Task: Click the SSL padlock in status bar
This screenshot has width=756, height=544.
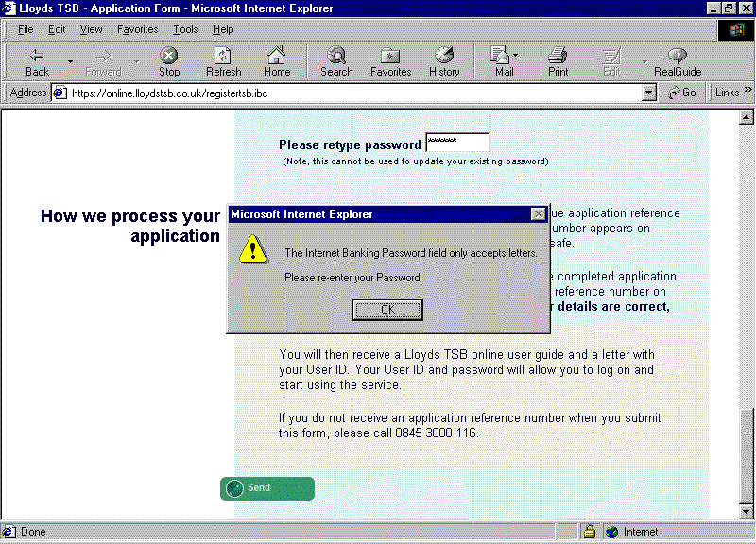Action: (x=589, y=532)
